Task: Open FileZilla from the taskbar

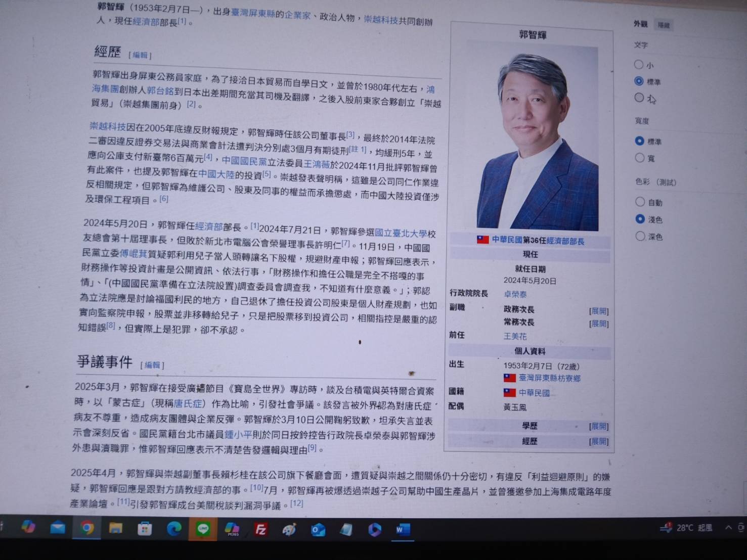Action: pos(261,530)
